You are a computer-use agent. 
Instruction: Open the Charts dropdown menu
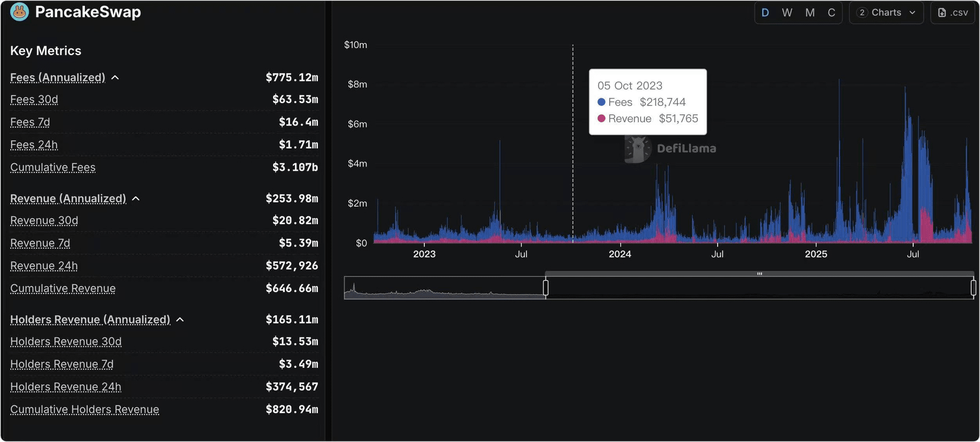pos(886,12)
